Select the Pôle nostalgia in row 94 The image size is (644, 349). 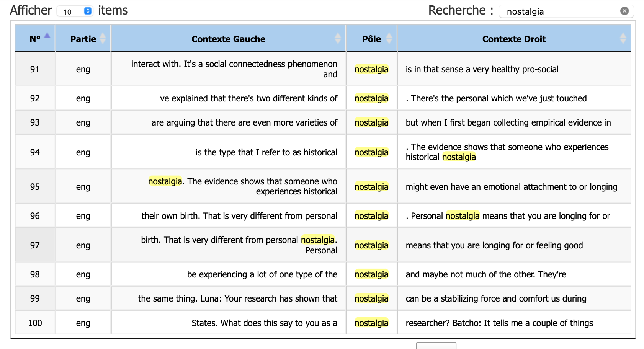[371, 152]
